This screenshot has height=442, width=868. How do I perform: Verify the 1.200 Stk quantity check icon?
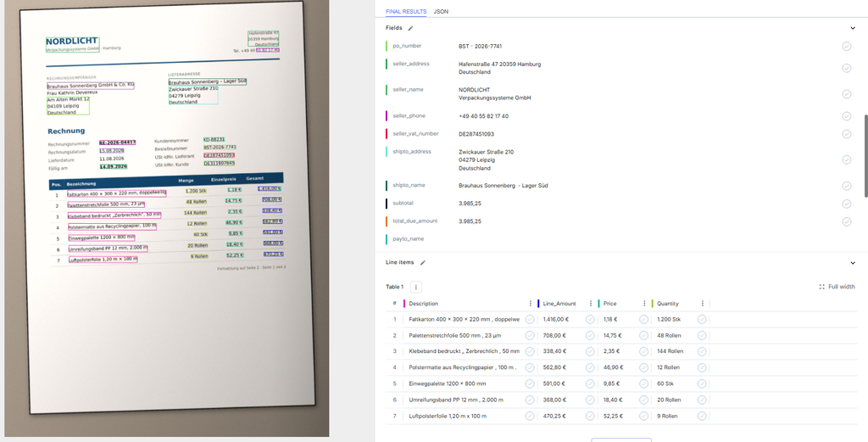tap(702, 319)
